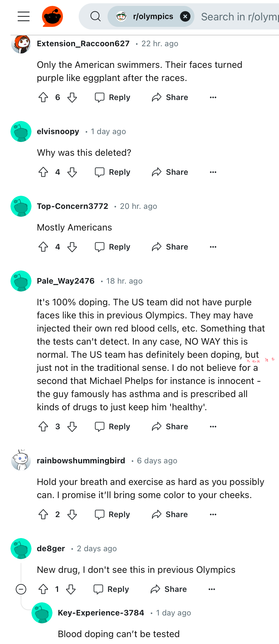Upvote Pale_Way2476's doping comment
Image resolution: width=279 pixels, height=644 pixels.
click(x=43, y=427)
